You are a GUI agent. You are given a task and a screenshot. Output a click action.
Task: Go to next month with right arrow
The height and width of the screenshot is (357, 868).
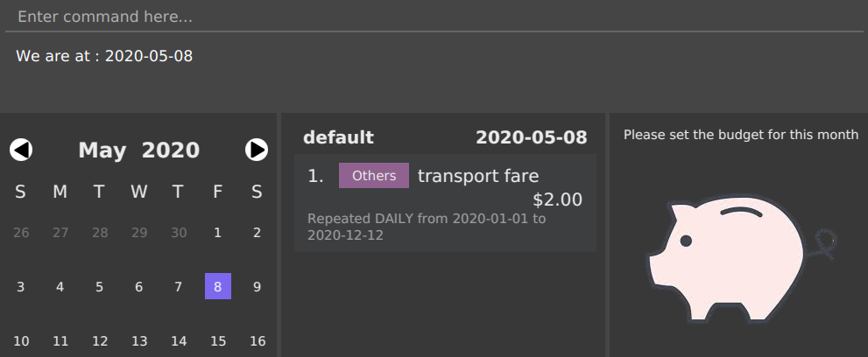point(257,150)
